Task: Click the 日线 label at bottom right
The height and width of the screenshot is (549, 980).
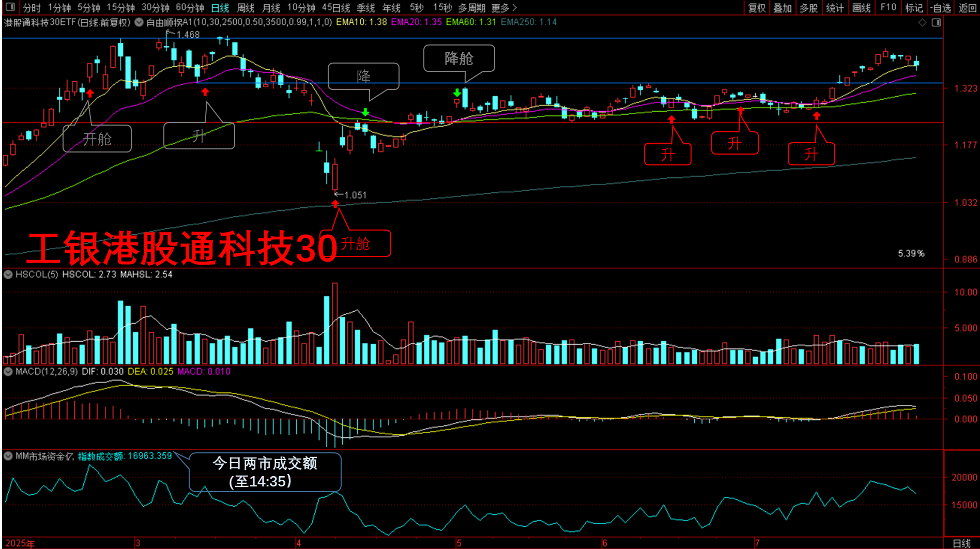Action: pyautogui.click(x=961, y=543)
